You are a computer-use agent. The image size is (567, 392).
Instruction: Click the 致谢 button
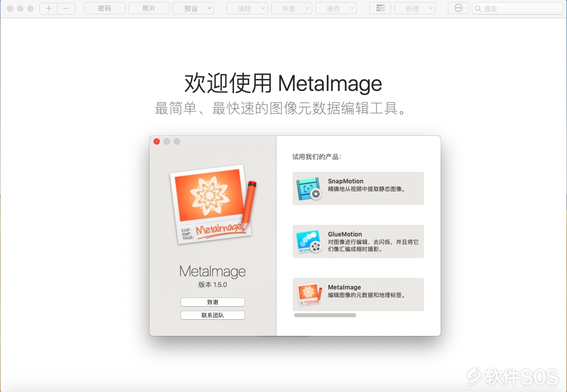(213, 302)
